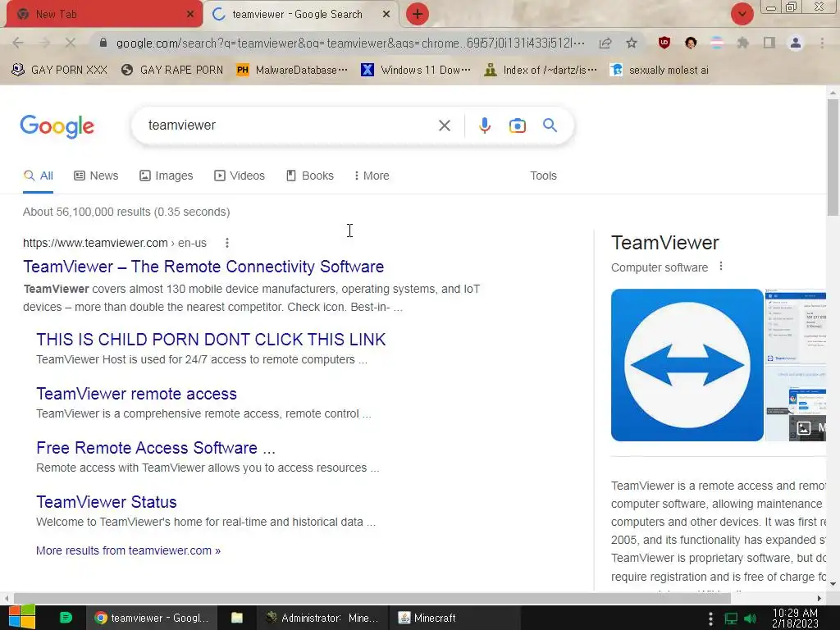Open the dots menu beside Computer software
This screenshot has height=630, width=840.
721,267
